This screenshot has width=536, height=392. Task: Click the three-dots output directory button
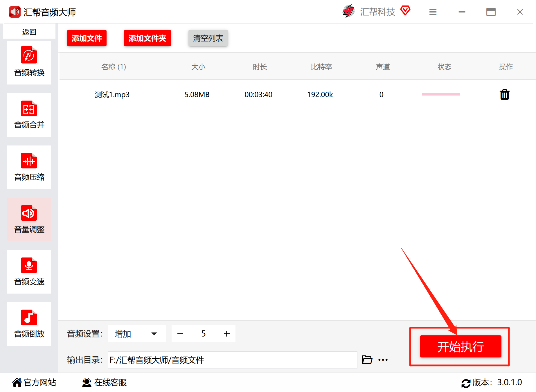383,360
